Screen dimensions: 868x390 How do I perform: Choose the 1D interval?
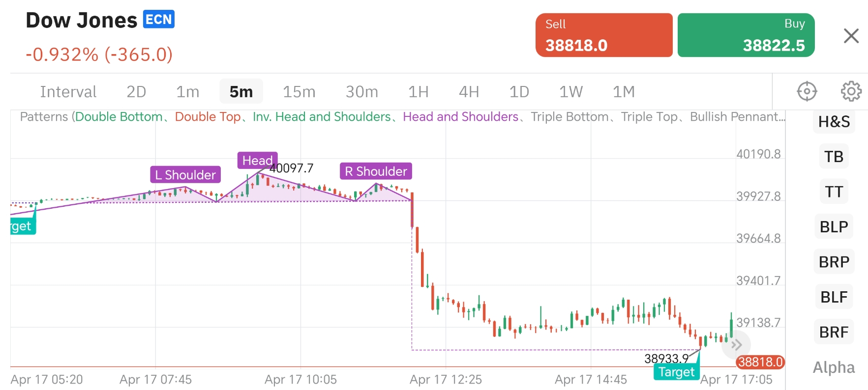pyautogui.click(x=519, y=92)
